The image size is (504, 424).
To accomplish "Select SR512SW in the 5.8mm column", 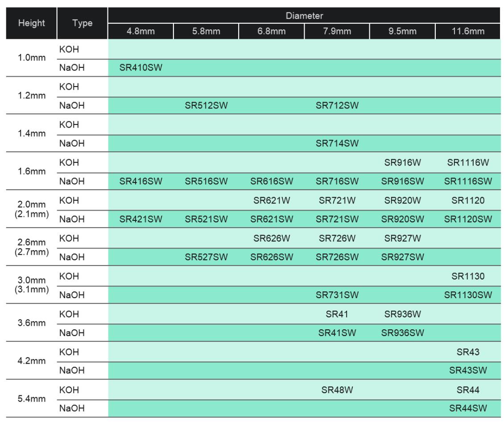I will click(x=206, y=106).
